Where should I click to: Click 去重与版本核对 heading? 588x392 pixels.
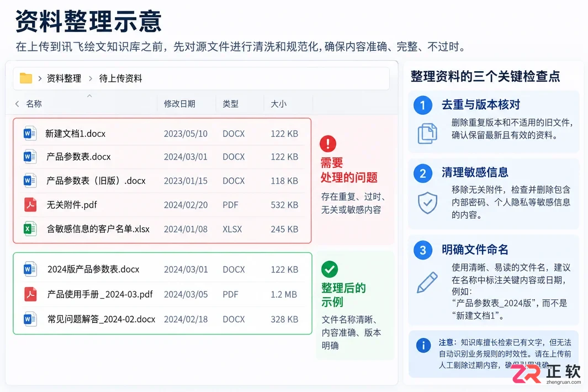481,105
